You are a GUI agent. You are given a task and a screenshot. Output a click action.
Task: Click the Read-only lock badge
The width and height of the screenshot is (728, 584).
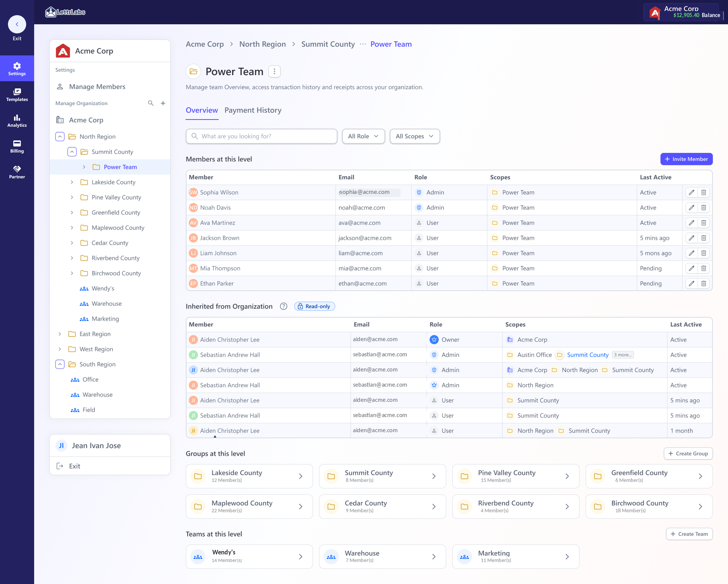(x=314, y=306)
